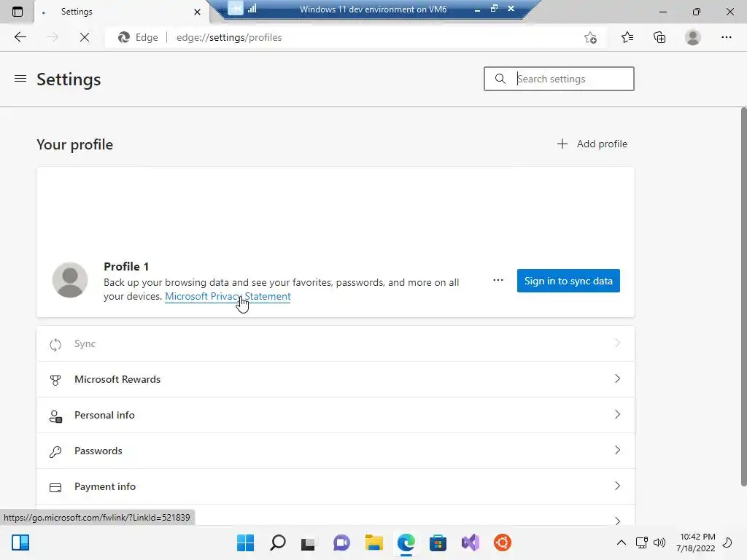Click the Payment info card icon
The height and width of the screenshot is (560, 747).
(x=55, y=487)
